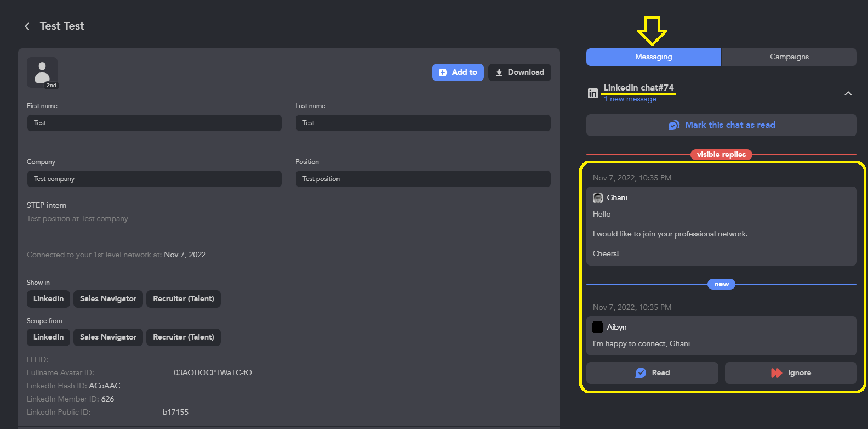The image size is (868, 429).
Task: Scrape from Sales Navigator button
Action: [x=108, y=337]
